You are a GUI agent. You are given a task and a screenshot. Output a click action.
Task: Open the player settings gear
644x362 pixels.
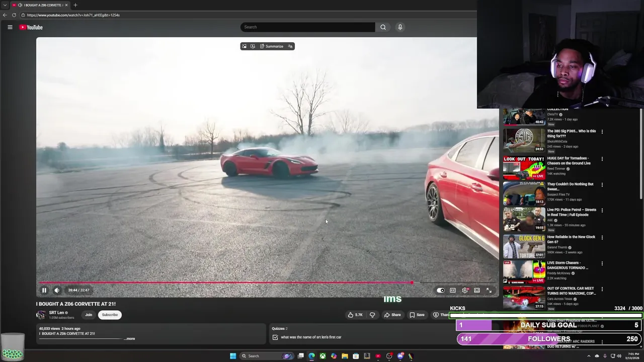(x=465, y=290)
